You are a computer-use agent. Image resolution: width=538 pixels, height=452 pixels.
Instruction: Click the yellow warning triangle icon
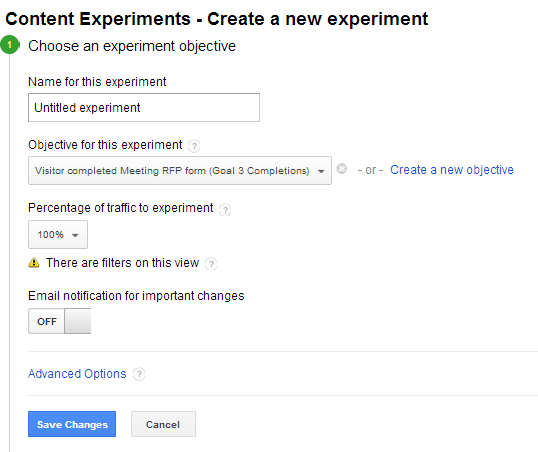[x=34, y=263]
